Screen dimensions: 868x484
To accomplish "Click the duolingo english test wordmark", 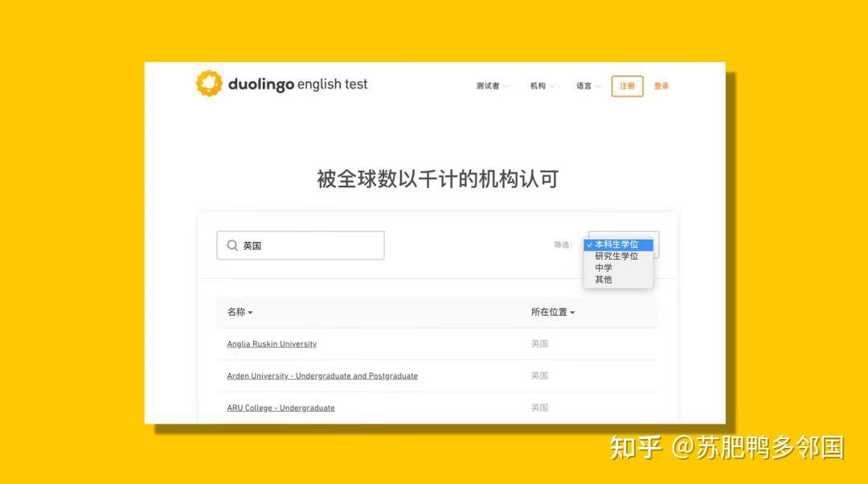I will [x=298, y=84].
